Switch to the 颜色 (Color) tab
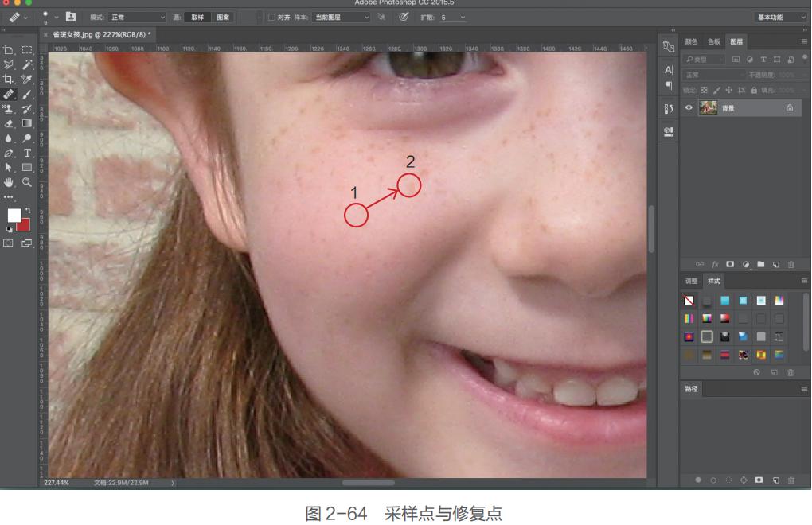Viewport: 812px width, 525px height. pyautogui.click(x=691, y=41)
